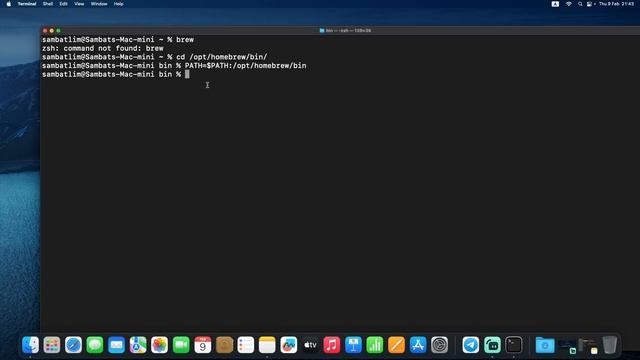Open the Notes app icon

click(267, 345)
